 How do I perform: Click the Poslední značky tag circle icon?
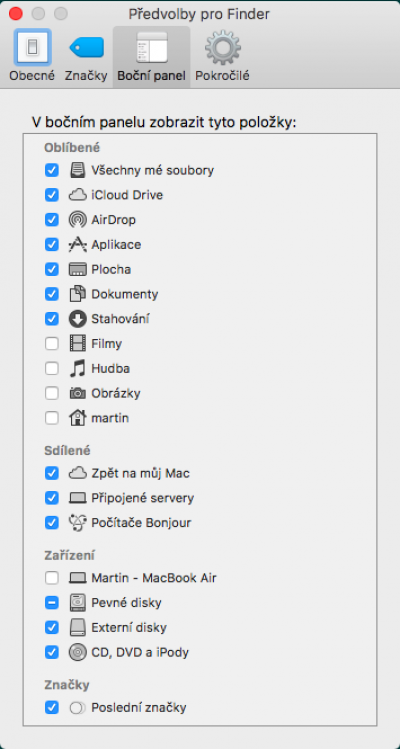77,708
